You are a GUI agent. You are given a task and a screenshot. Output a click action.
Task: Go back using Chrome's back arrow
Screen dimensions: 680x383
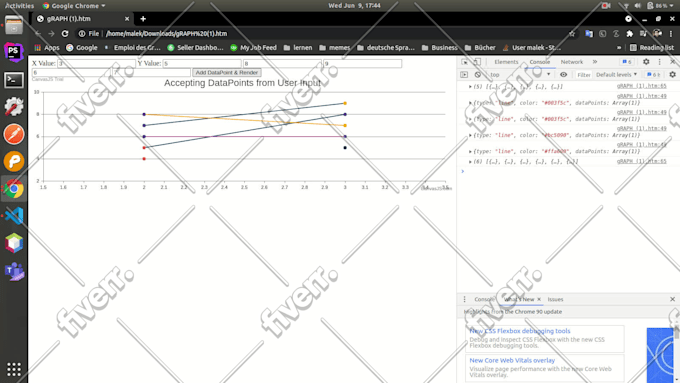[x=38, y=33]
